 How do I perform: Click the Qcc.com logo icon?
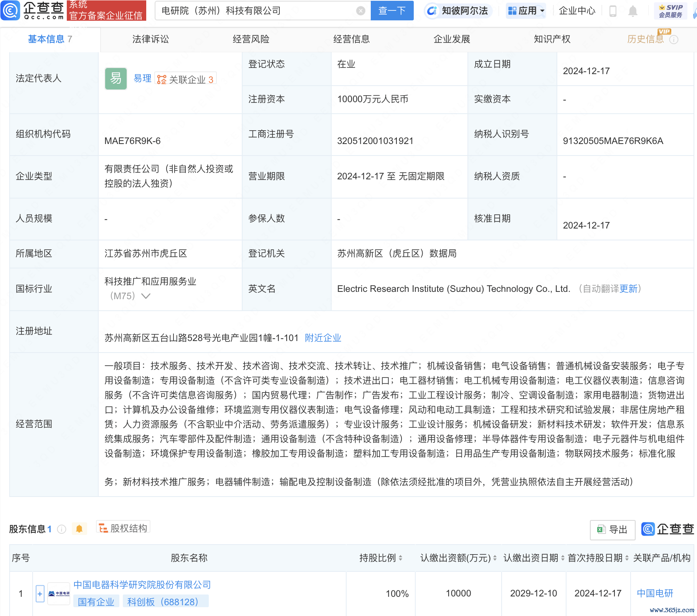[10, 10]
